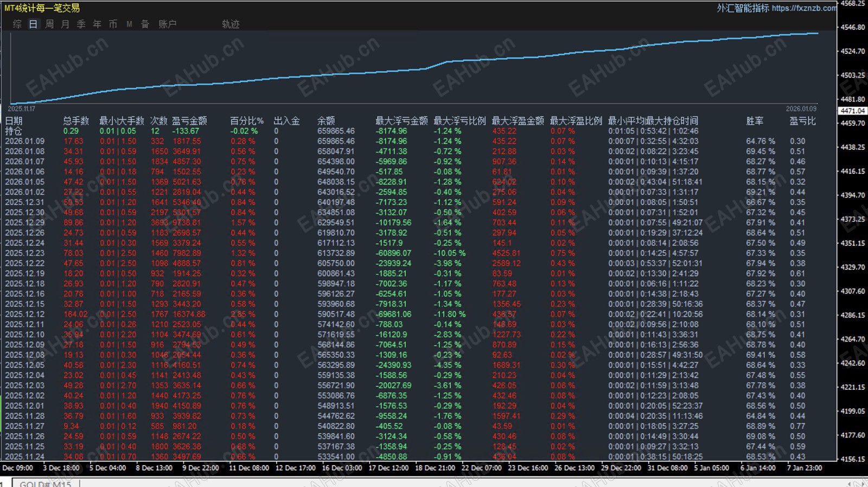The height and width of the screenshot is (487, 868).
Task: Click the 最小大手数 column header
Action: pyautogui.click(x=122, y=121)
